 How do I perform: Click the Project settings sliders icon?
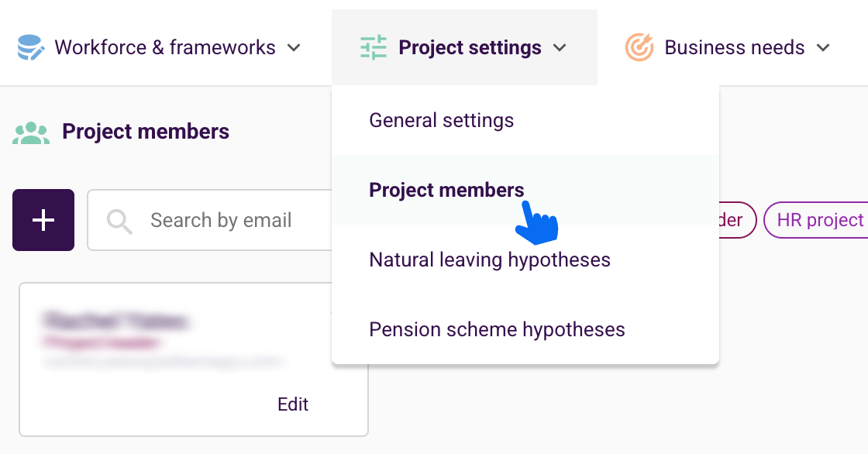pyautogui.click(x=374, y=48)
